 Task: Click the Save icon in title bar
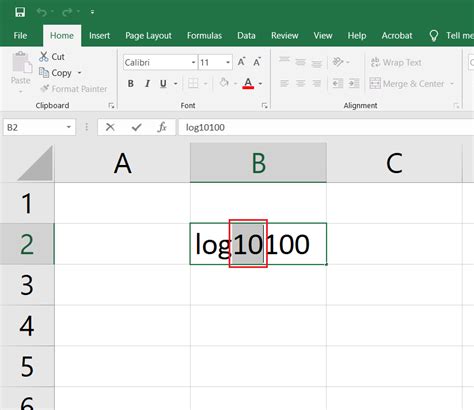point(20,12)
